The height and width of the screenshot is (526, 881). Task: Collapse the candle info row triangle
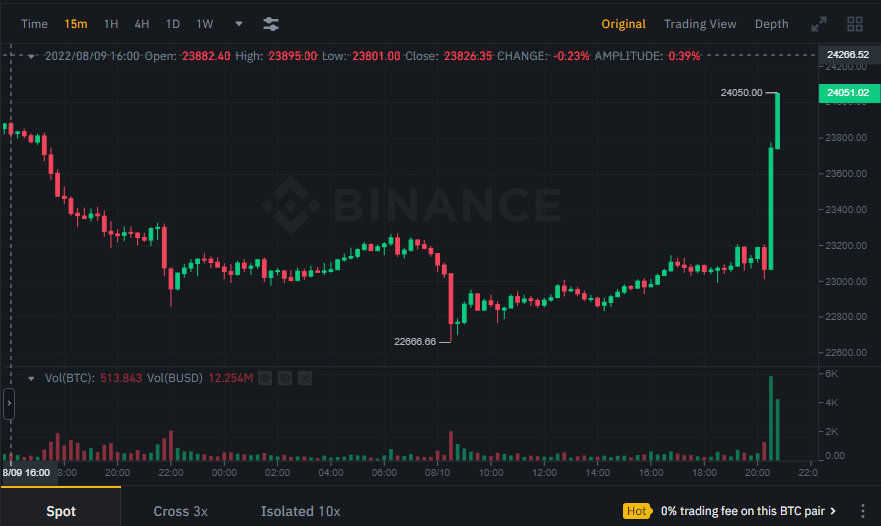[x=31, y=56]
